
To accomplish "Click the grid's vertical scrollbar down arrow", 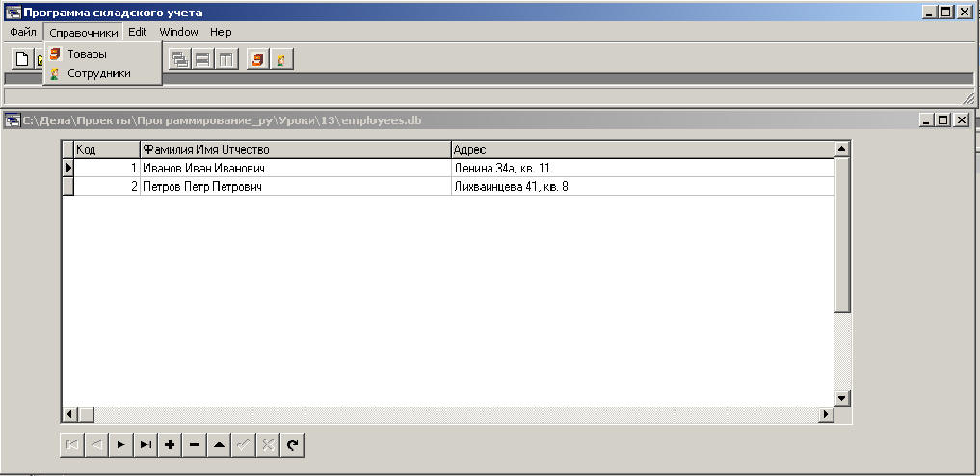I will click(842, 398).
